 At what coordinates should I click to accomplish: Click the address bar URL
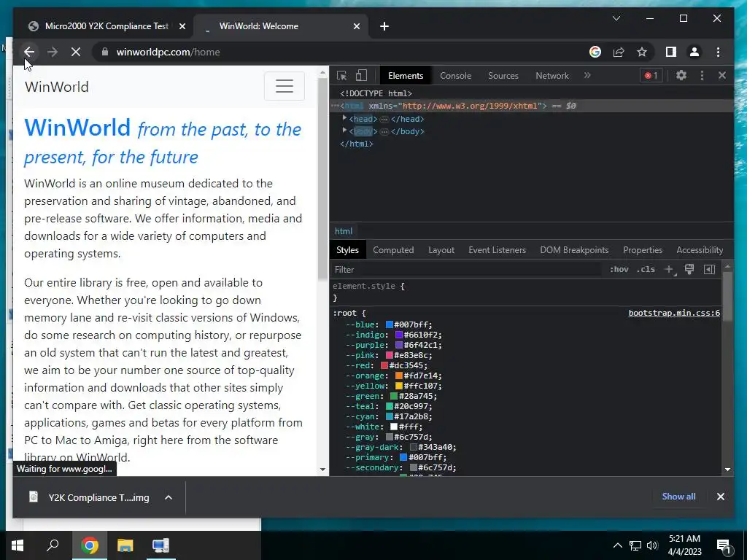pyautogui.click(x=168, y=52)
